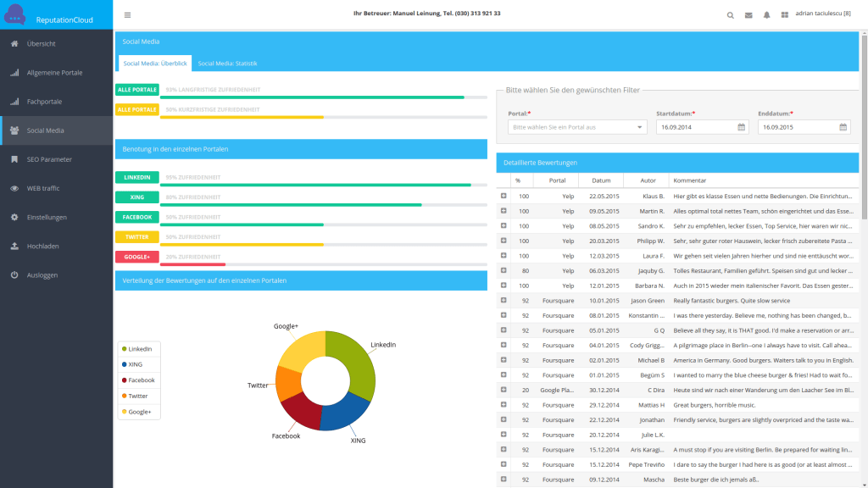Click the notification bell icon
Viewport: 868px width, 488px height.
(x=766, y=14)
